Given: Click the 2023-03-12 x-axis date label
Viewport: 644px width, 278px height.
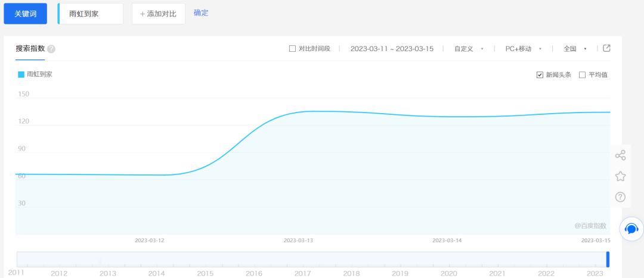Looking at the screenshot, I should (150, 240).
